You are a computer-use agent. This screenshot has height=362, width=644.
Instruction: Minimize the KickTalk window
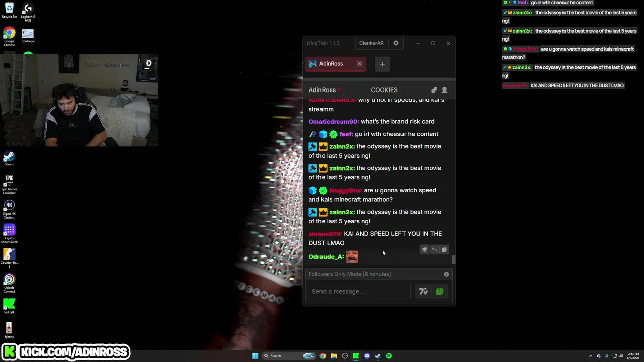(x=418, y=43)
